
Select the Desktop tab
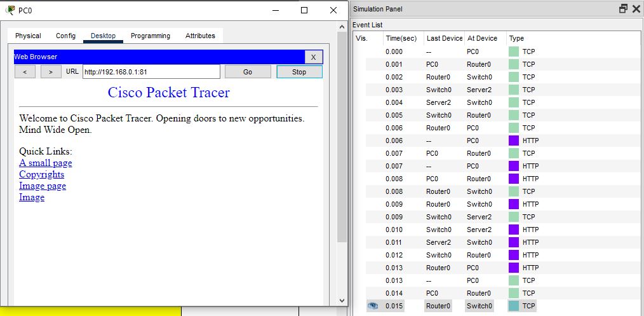103,36
